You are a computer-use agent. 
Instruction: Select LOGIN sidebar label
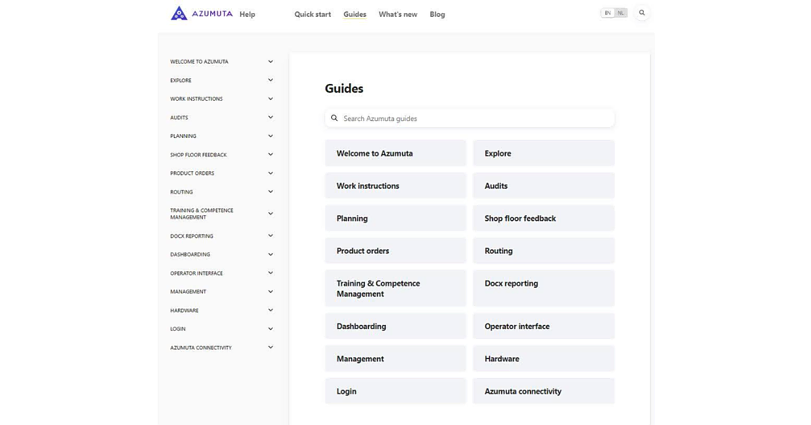point(178,329)
